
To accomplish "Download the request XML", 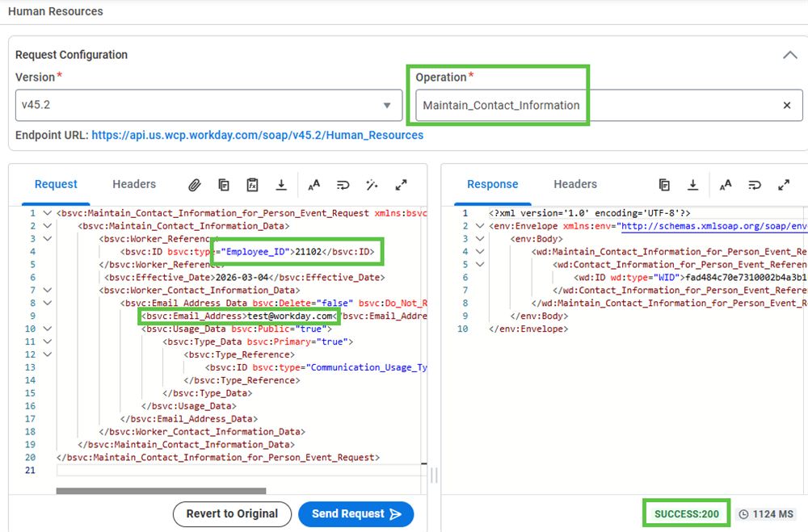I will click(281, 185).
